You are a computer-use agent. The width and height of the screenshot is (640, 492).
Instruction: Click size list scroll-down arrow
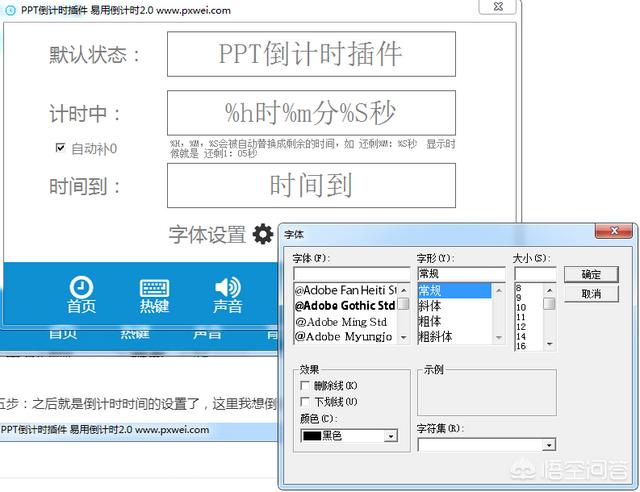click(550, 344)
